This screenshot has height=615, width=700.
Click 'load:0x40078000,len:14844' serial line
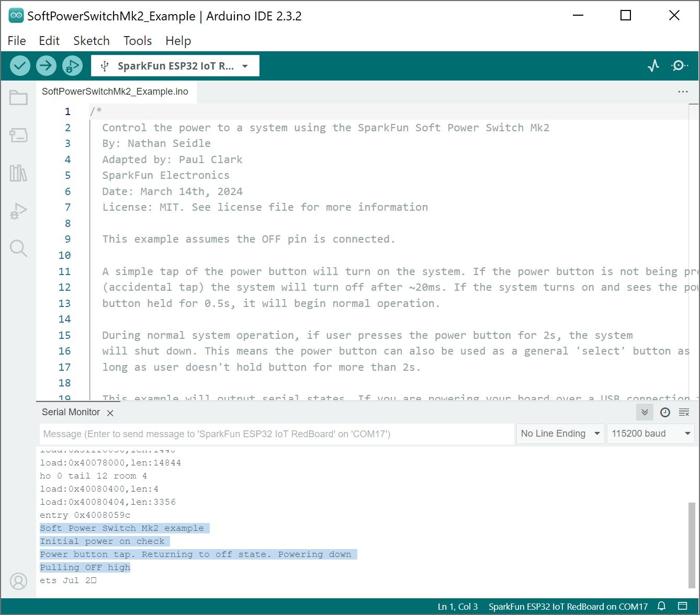[x=110, y=463]
